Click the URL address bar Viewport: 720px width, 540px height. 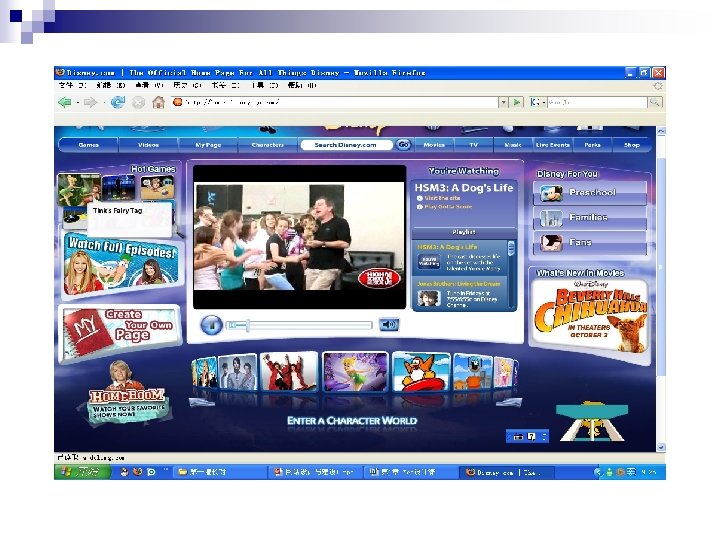coord(335,102)
